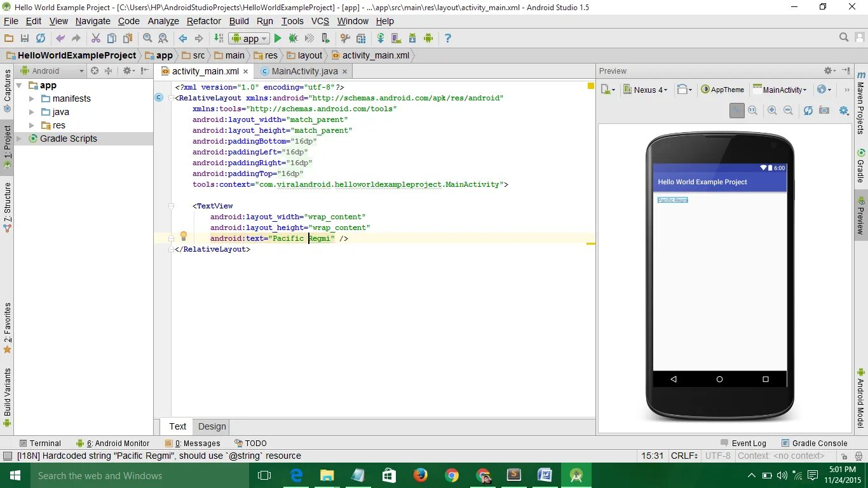
Task: Open Find with the magnifier icon
Action: click(147, 38)
